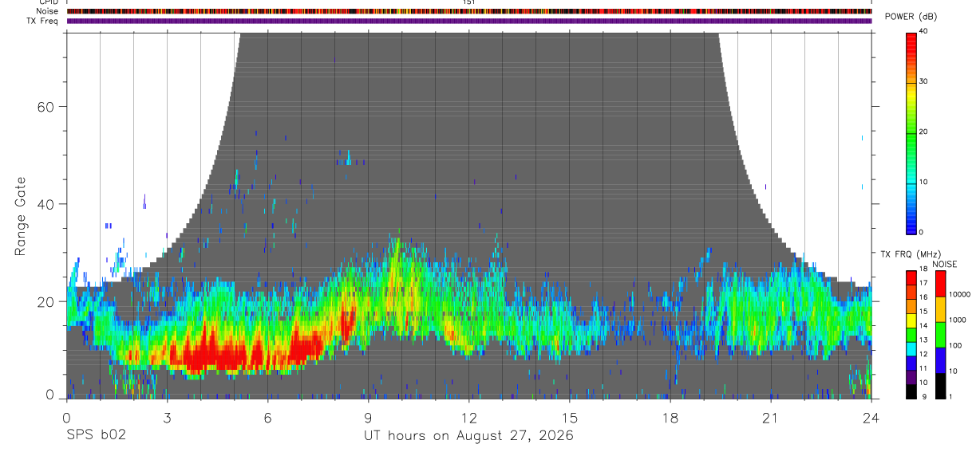The image size is (980, 452).
Task: Click the 3 hour tick label
Action: coord(167,417)
